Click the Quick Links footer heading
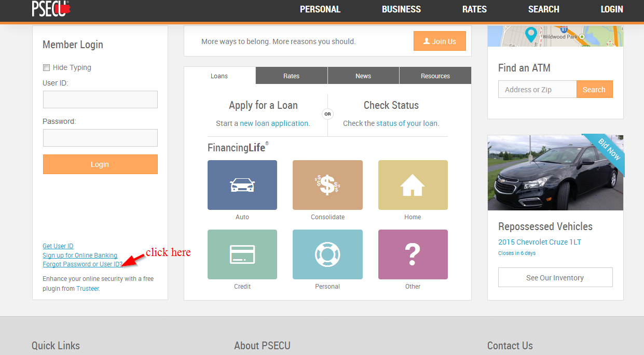 pyautogui.click(x=56, y=346)
